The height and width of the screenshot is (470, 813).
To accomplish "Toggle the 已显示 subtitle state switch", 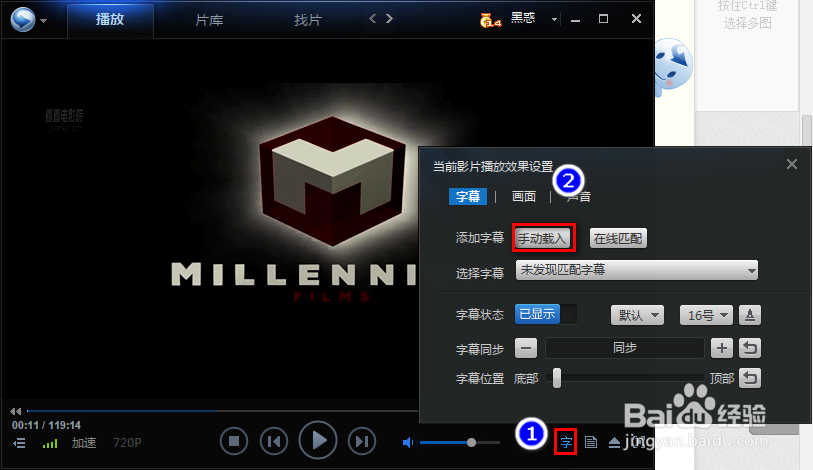I will 545,314.
